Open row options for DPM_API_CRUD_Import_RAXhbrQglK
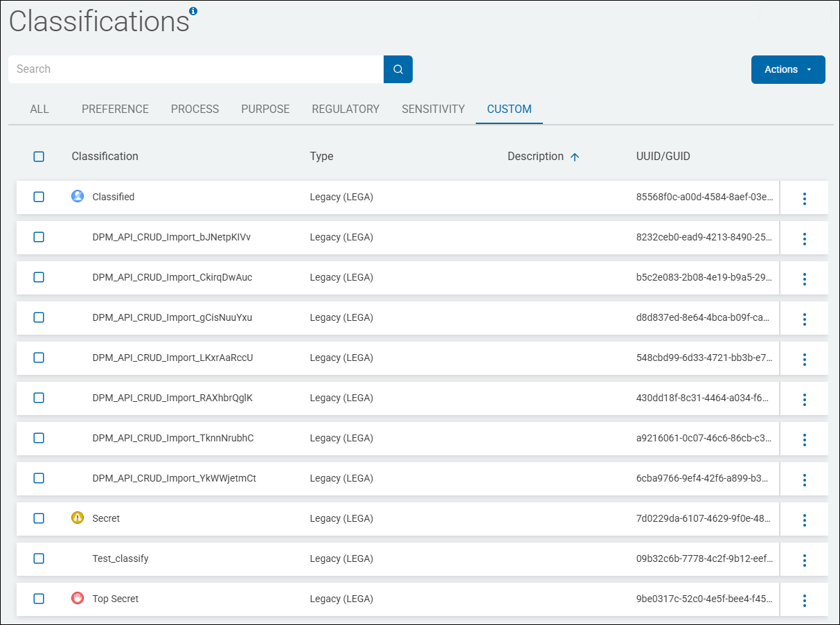The width and height of the screenshot is (840, 625). click(804, 400)
